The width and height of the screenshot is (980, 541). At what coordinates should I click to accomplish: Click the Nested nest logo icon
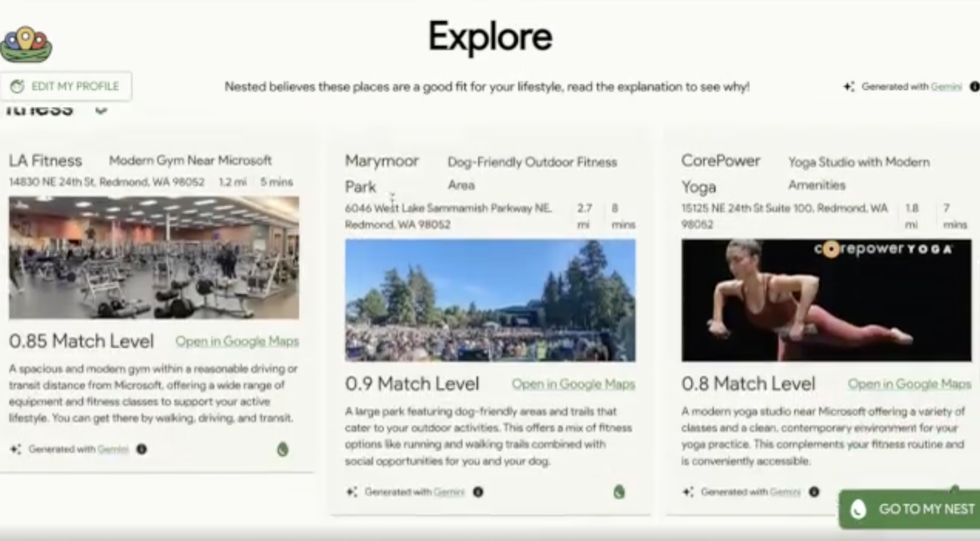click(x=26, y=44)
